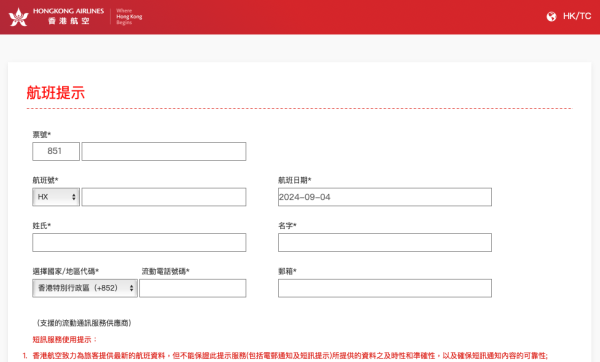Open the HX airline code dropdown
This screenshot has width=600, height=362.
56,197
